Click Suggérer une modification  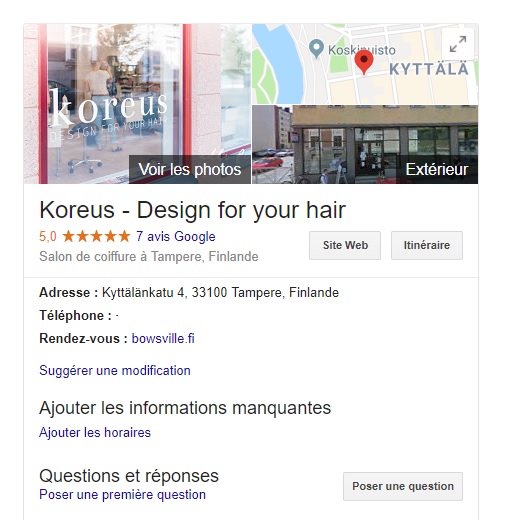coord(115,370)
